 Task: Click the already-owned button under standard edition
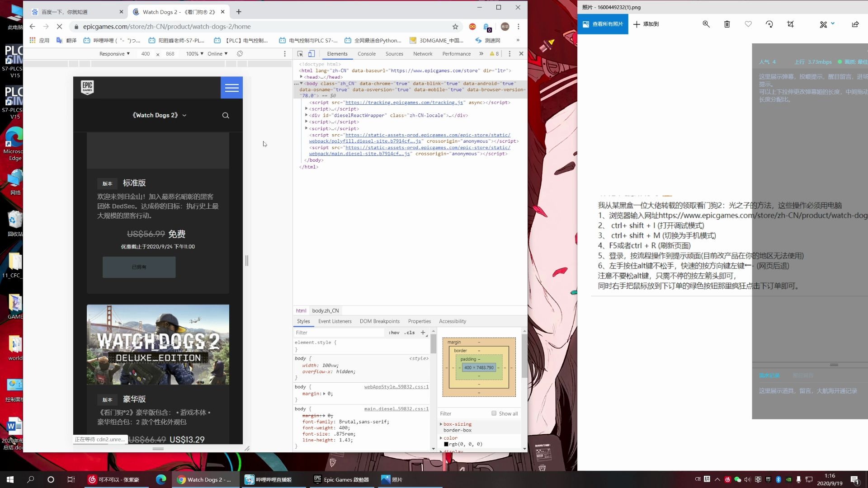pyautogui.click(x=139, y=267)
